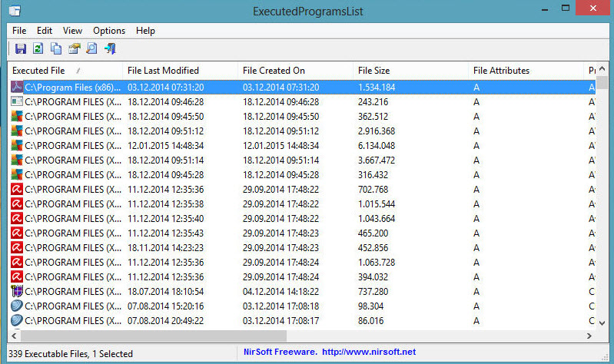Click the horizontal scrollbar left arrow
This screenshot has height=364, width=614.
tap(14, 336)
